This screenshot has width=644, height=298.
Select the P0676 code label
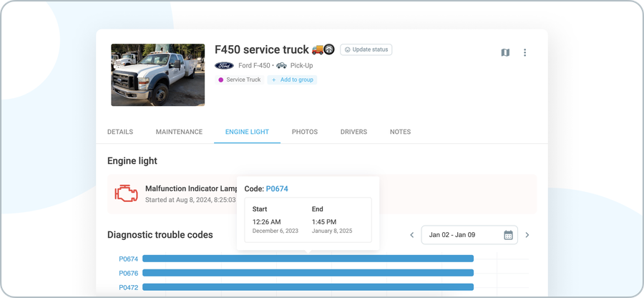click(129, 273)
